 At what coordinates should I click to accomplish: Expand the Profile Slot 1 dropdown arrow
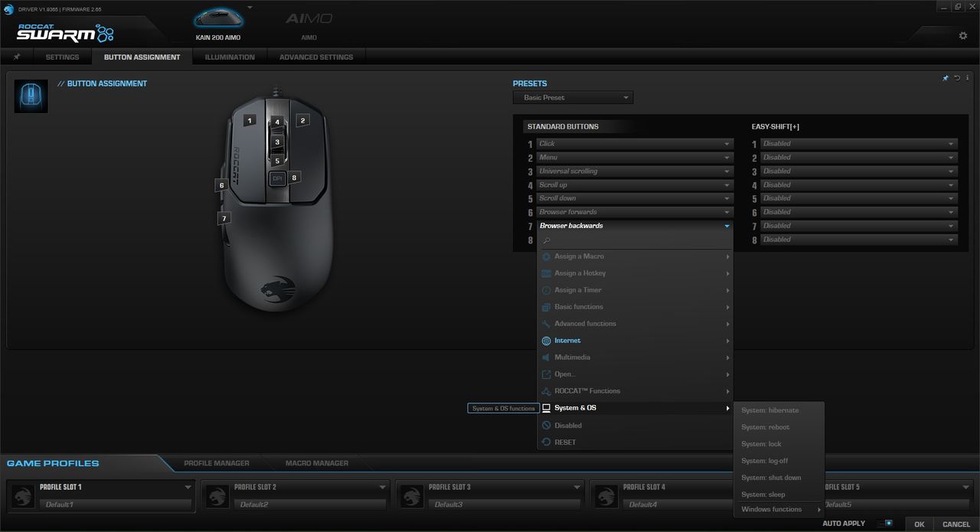188,487
